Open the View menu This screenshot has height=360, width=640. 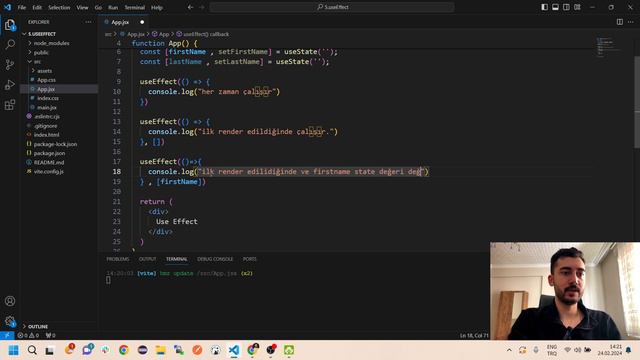tap(82, 7)
